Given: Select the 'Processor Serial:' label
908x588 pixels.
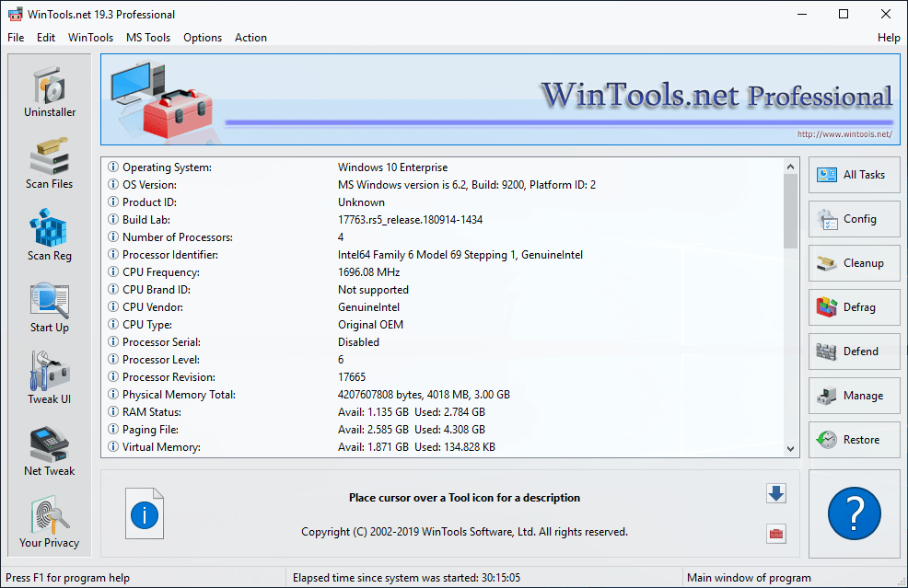Looking at the screenshot, I should click(161, 342).
